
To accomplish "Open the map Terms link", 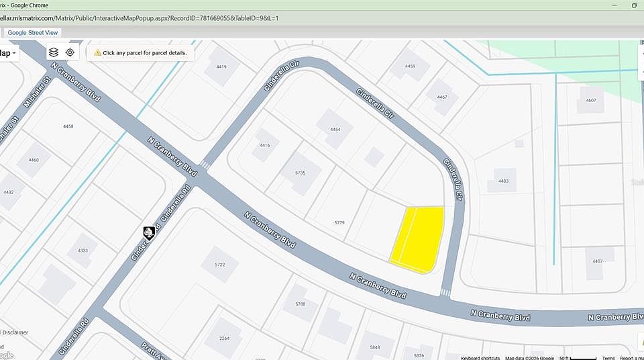I will click(x=608, y=358).
